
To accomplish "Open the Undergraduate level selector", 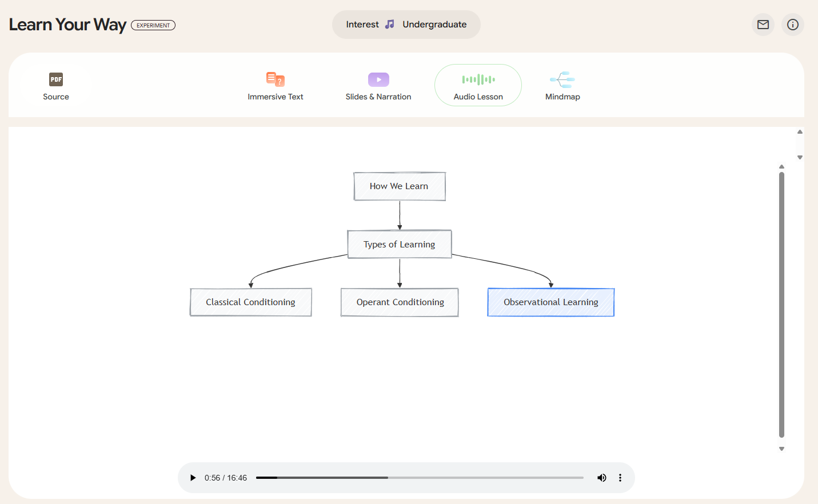I will 434,24.
